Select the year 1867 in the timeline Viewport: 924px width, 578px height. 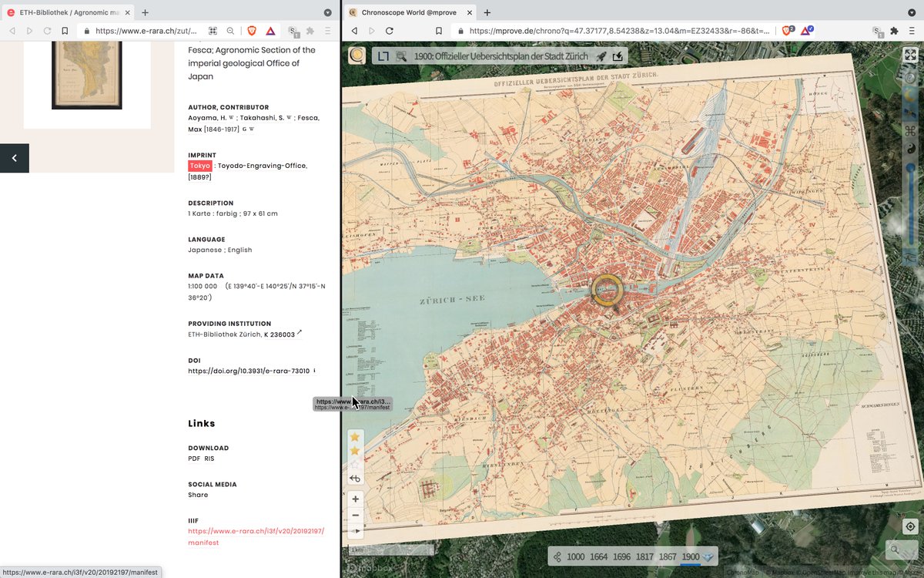coord(668,556)
